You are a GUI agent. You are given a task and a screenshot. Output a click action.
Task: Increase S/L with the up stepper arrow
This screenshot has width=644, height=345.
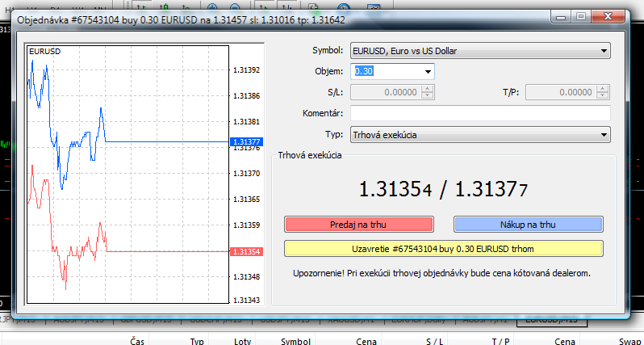[428, 89]
